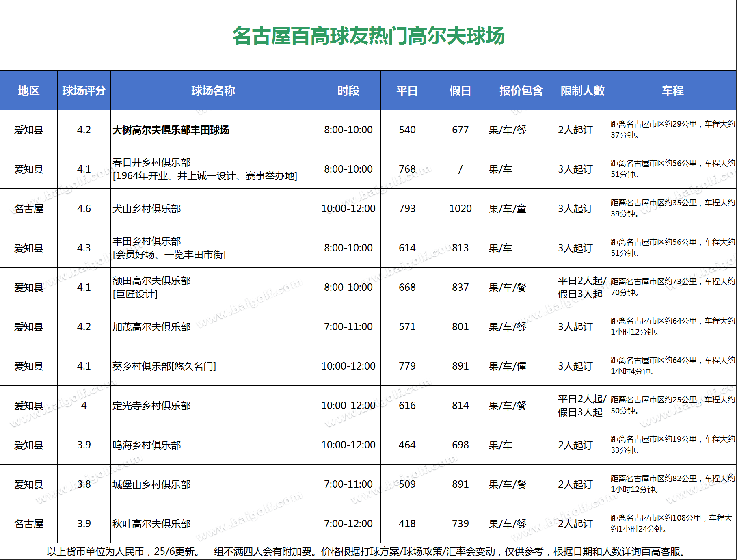Click the 距离名古屋市区约73公里 drive cell
This screenshot has width=737, height=560.
673,287
